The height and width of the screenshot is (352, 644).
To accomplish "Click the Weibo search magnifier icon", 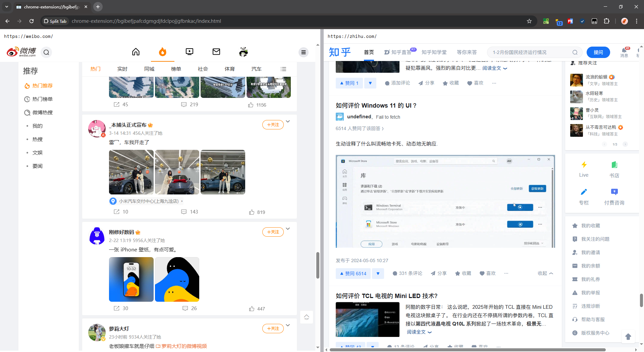I will coord(46,52).
